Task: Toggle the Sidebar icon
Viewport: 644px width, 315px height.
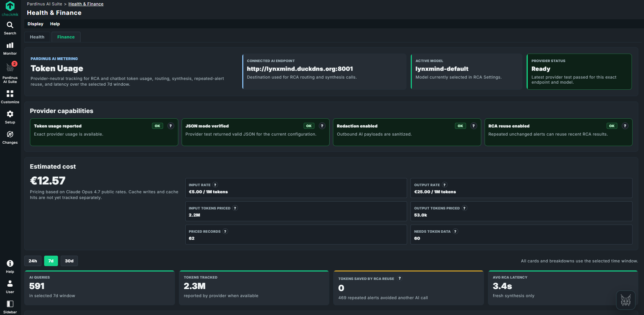Action: (10, 304)
